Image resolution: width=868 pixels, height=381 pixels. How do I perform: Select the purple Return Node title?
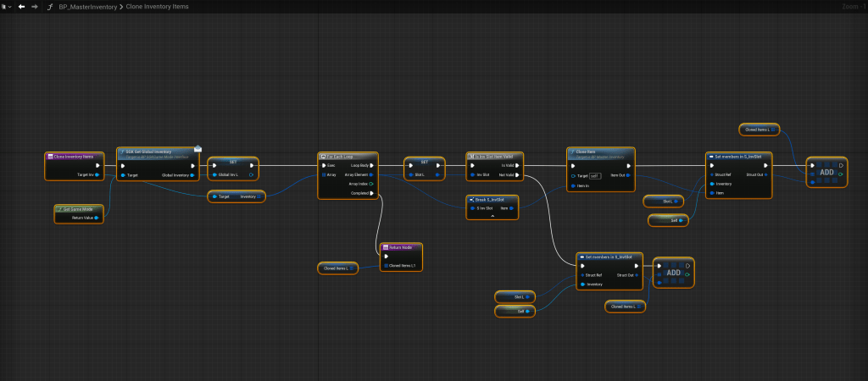tap(401, 246)
